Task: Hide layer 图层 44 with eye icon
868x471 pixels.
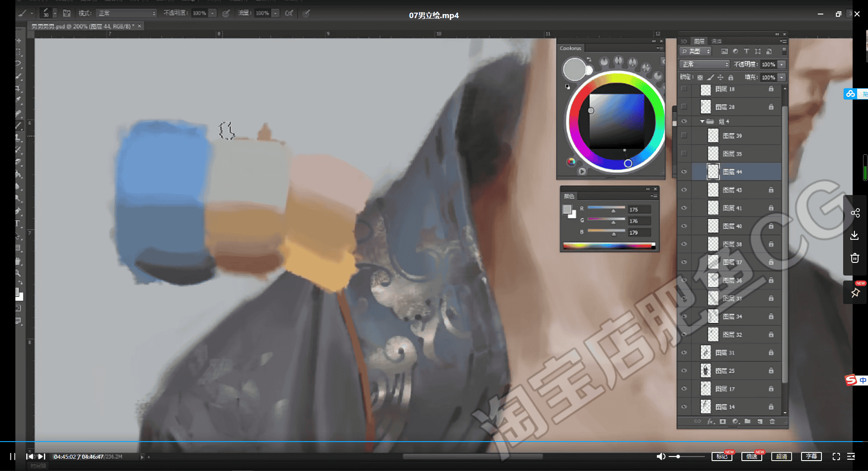Action: [x=684, y=171]
